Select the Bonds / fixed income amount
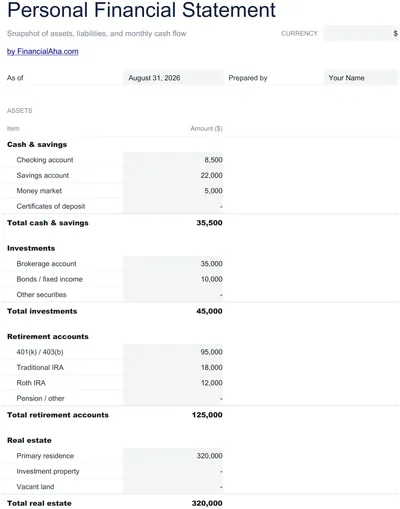Viewport: 400px width, 509px height. tap(173, 279)
